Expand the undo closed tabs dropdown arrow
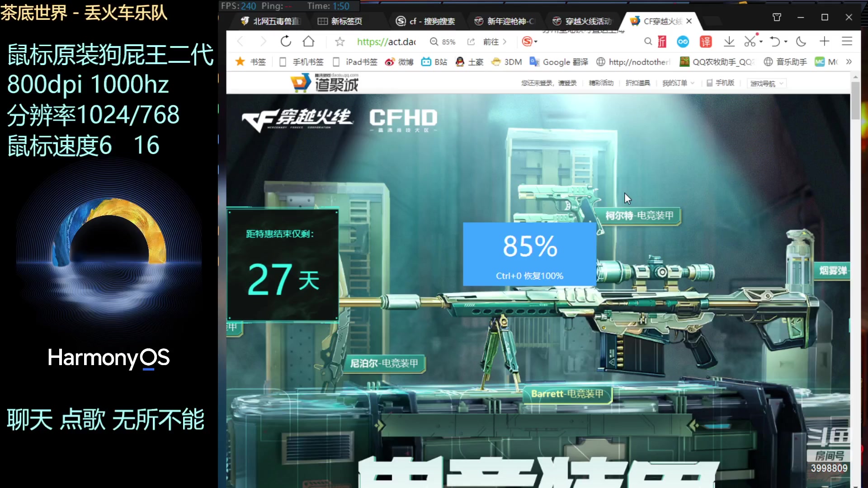 (x=786, y=42)
